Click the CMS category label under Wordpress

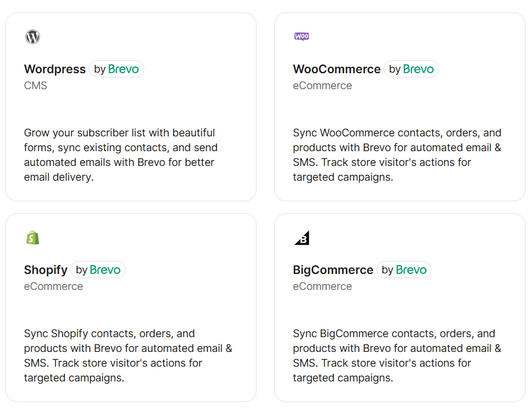(35, 86)
